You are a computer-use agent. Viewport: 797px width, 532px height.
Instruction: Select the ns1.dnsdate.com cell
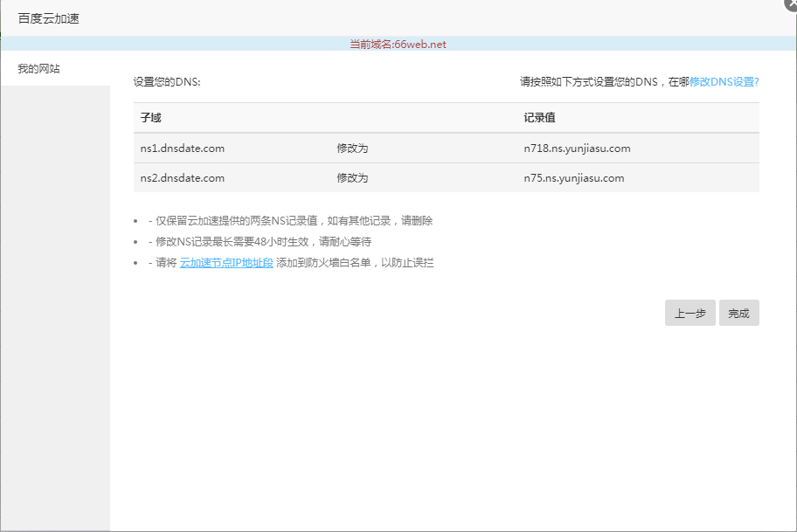click(x=183, y=149)
